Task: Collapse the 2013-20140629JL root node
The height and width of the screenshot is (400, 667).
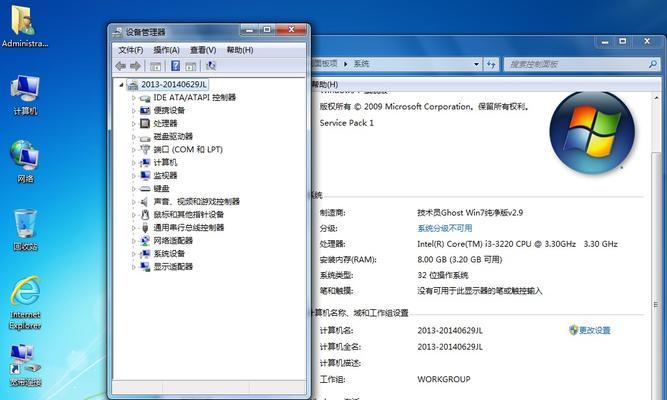Action: 121,85
